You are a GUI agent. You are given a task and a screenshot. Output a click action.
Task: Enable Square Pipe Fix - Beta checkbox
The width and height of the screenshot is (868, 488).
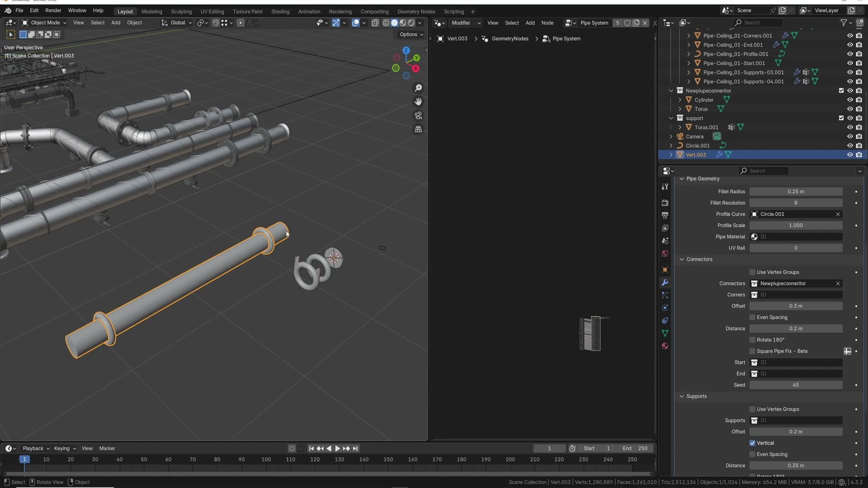752,351
